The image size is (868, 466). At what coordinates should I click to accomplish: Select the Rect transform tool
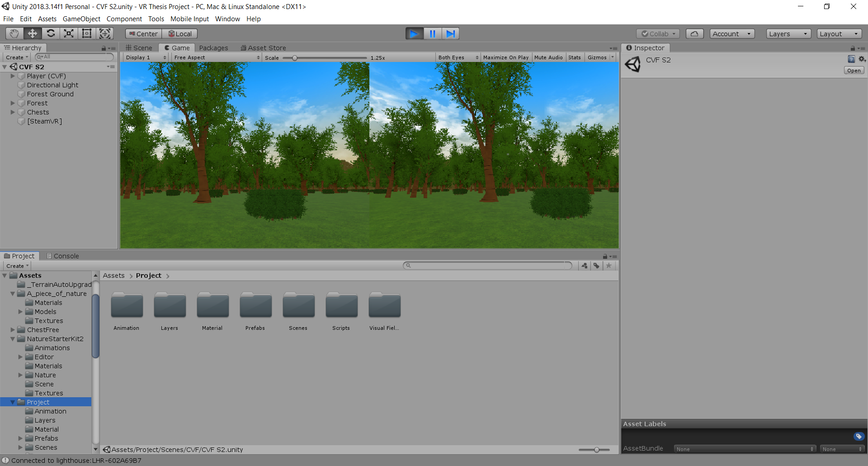click(x=87, y=33)
